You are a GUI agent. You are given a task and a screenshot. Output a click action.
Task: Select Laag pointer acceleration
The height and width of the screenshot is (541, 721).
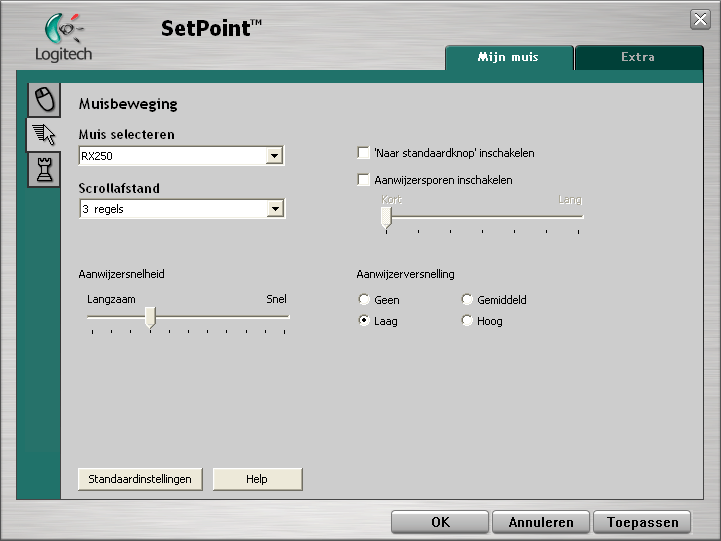[364, 320]
